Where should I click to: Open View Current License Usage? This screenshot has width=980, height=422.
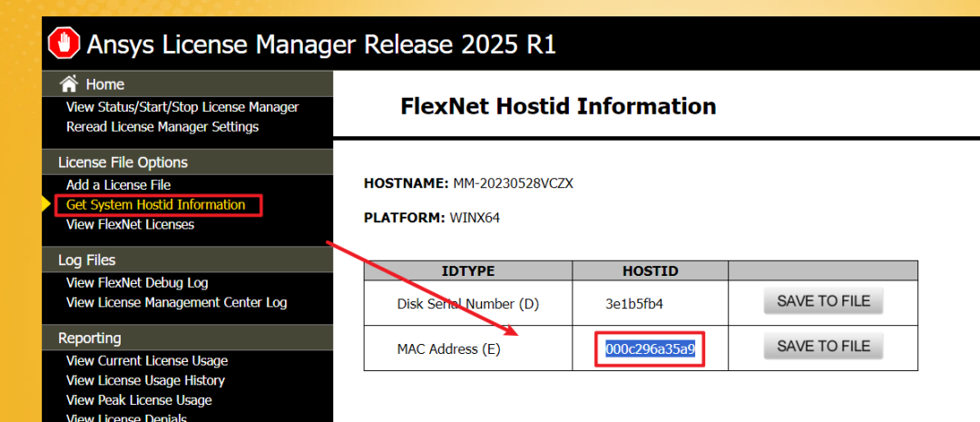coord(147,360)
